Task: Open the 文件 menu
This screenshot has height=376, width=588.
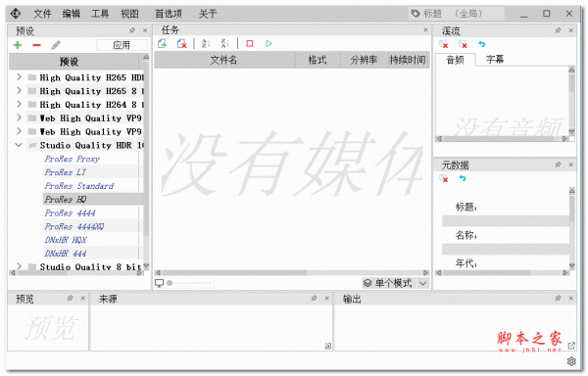Action: click(x=42, y=14)
